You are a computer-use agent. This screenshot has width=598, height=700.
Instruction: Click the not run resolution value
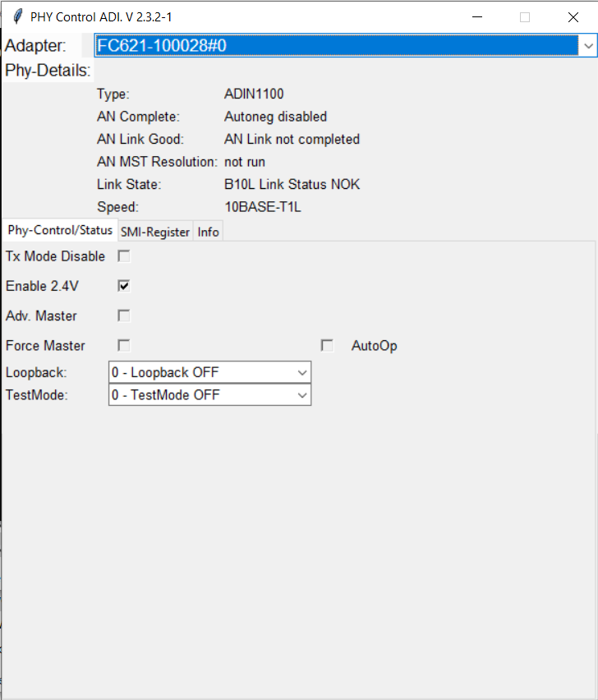pos(245,162)
